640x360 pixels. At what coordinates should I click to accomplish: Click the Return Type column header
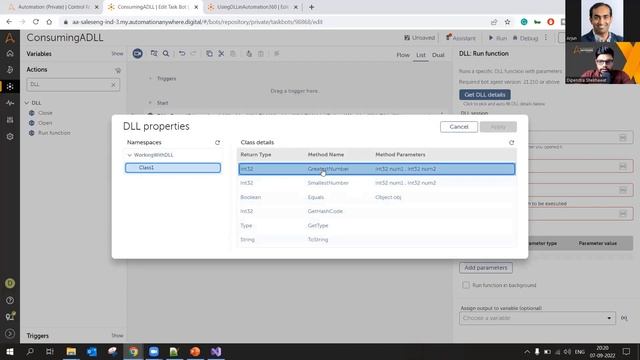click(x=256, y=155)
